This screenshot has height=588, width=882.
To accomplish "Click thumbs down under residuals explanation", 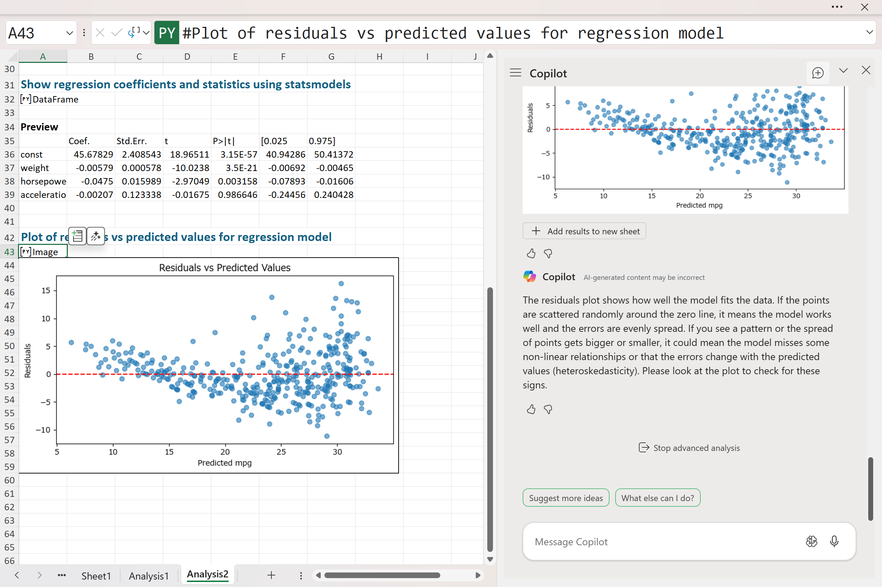I will (x=548, y=409).
